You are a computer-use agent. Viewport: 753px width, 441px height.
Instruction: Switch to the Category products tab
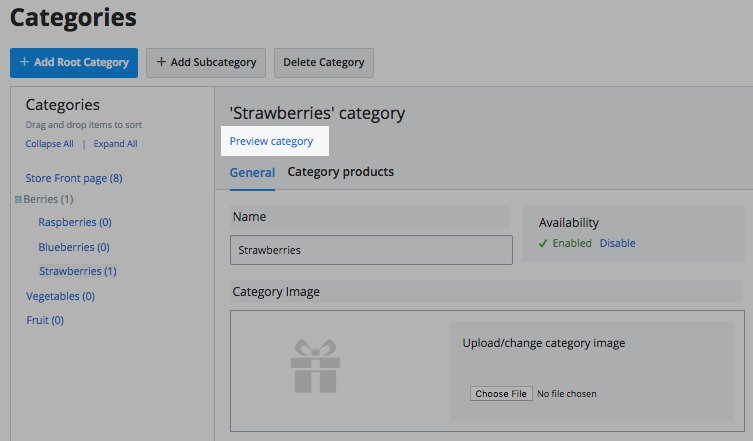tap(340, 172)
